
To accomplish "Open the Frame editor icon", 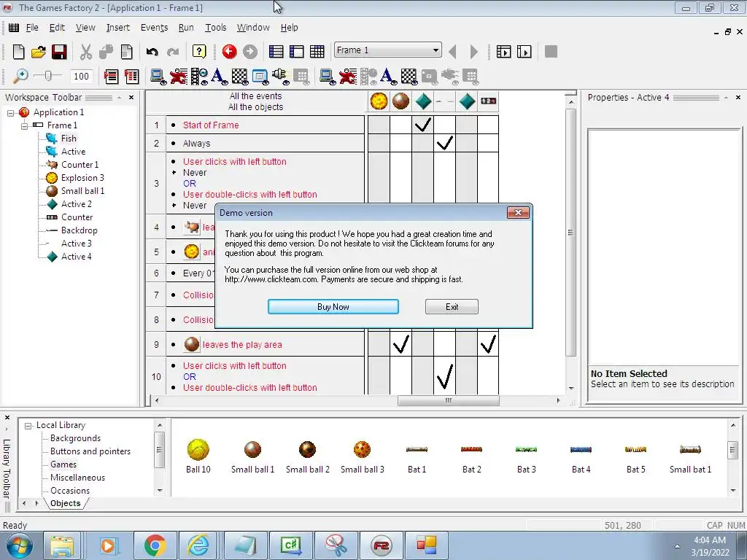I will 297,52.
